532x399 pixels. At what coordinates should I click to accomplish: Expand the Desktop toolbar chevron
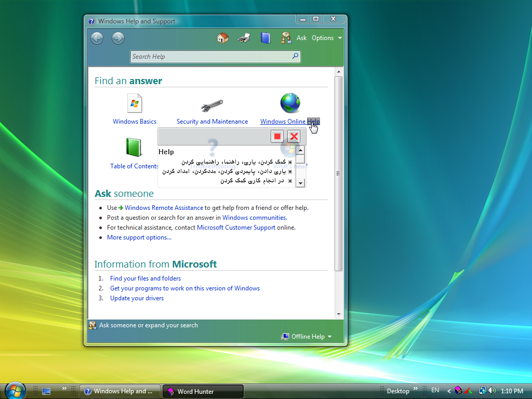point(416,389)
